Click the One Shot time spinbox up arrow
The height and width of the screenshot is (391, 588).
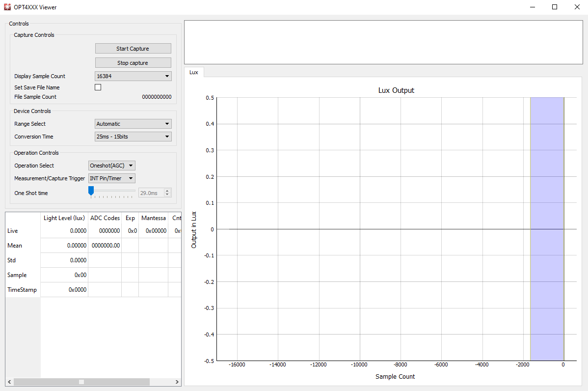point(167,191)
